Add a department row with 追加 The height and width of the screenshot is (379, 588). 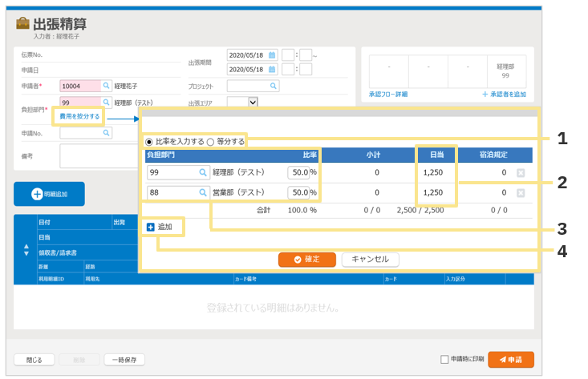[x=159, y=228]
